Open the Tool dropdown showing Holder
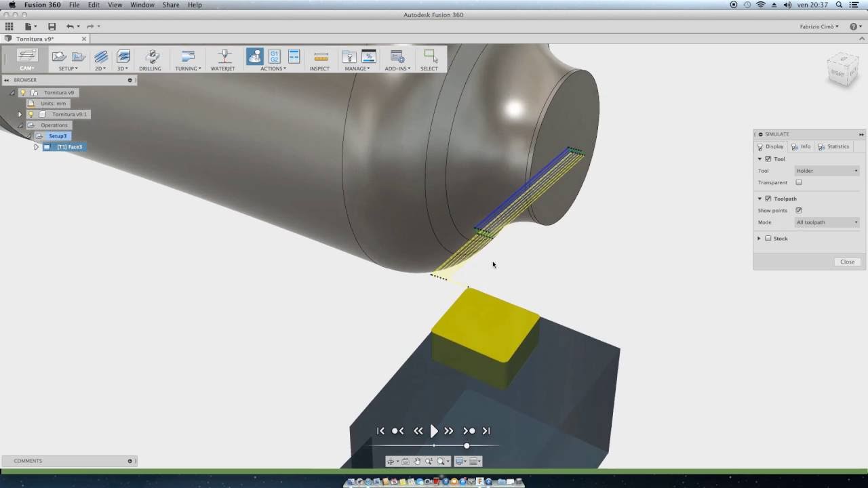The width and height of the screenshot is (868, 488). (827, 171)
